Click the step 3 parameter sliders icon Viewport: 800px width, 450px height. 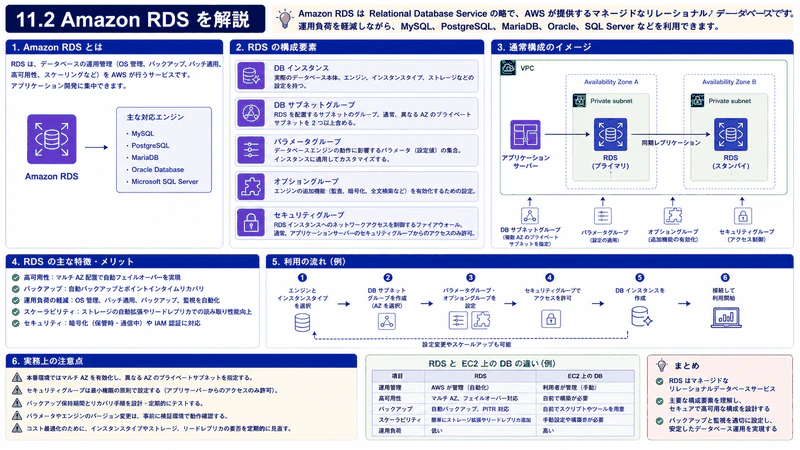coord(458,320)
